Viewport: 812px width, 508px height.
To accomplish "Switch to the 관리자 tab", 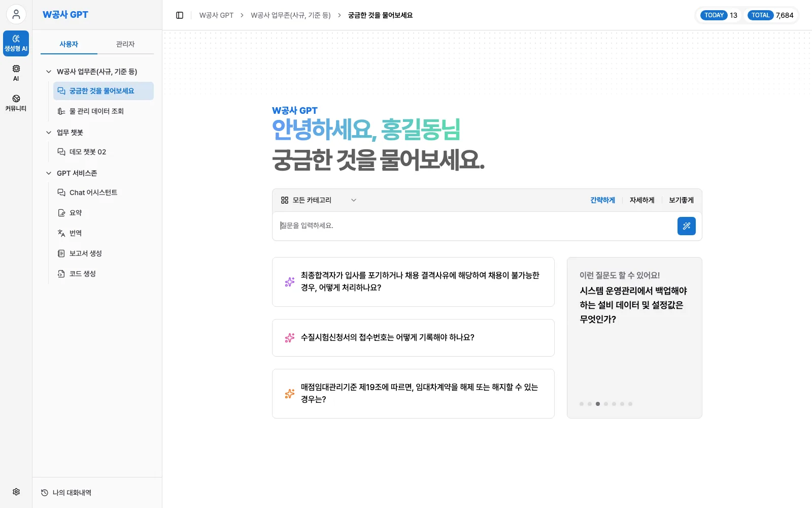I will tap(125, 44).
